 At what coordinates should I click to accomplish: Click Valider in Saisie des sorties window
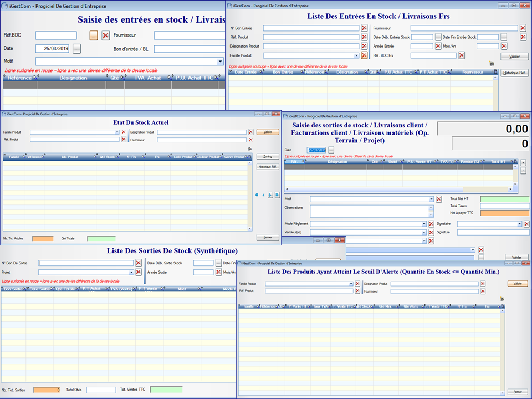click(x=516, y=257)
